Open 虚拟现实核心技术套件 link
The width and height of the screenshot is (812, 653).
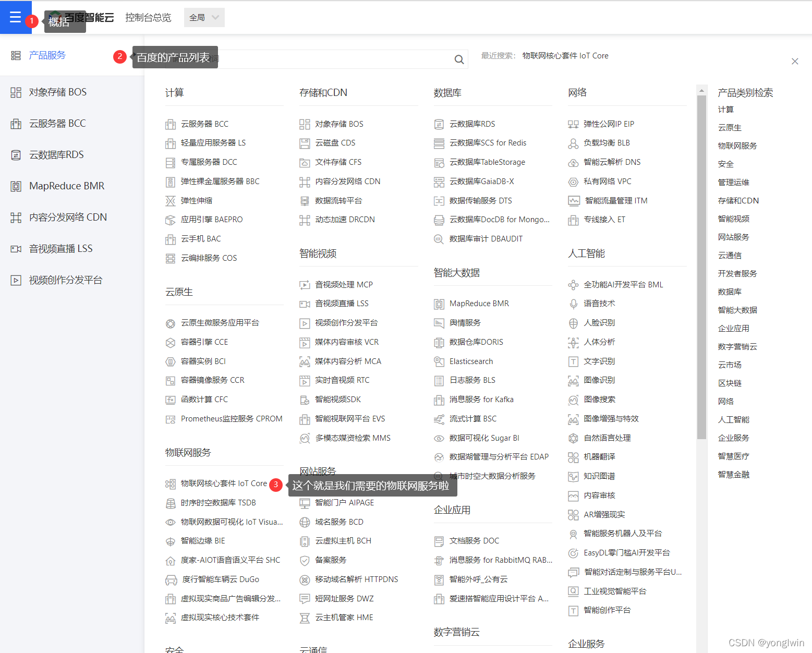pos(220,618)
